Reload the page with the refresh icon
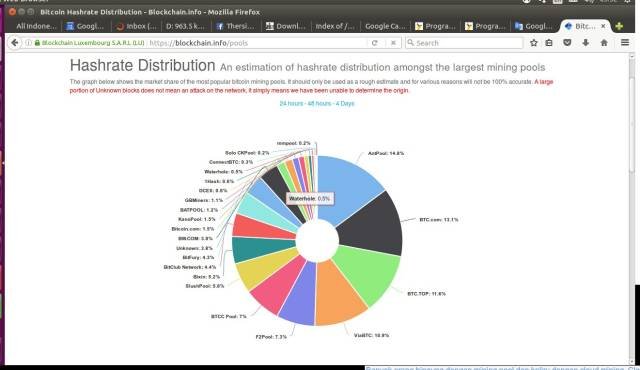The image size is (640, 370). coord(374,43)
